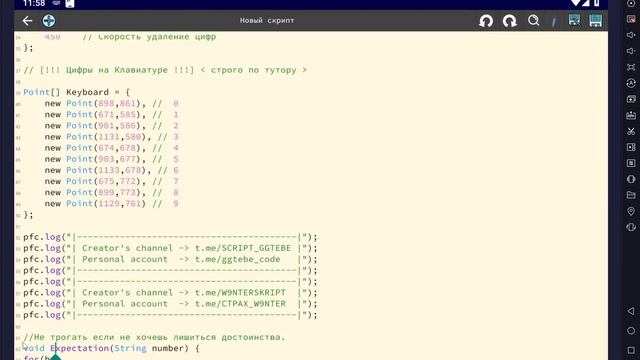The height and width of the screenshot is (360, 640).
Task: Open the location pin icon in sidebar
Action: tap(631, 211)
